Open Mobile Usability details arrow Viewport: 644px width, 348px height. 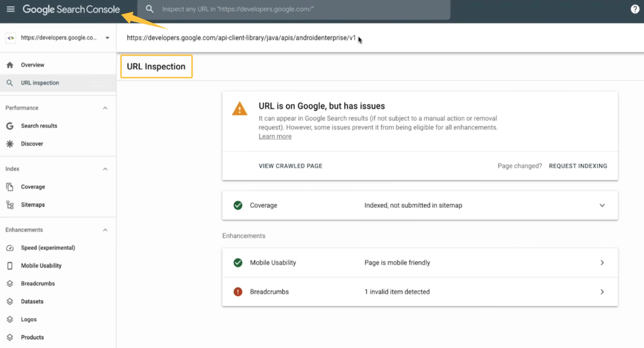click(x=602, y=263)
